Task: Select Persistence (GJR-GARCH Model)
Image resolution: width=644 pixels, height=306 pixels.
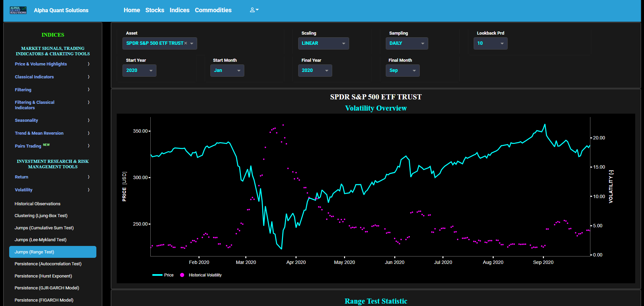Action: pyautogui.click(x=53, y=288)
